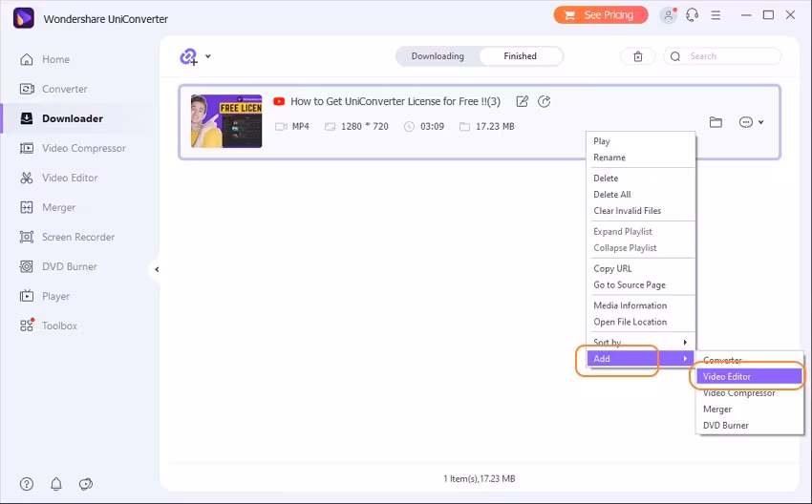Open Screen Recorder in sidebar

pos(67,237)
